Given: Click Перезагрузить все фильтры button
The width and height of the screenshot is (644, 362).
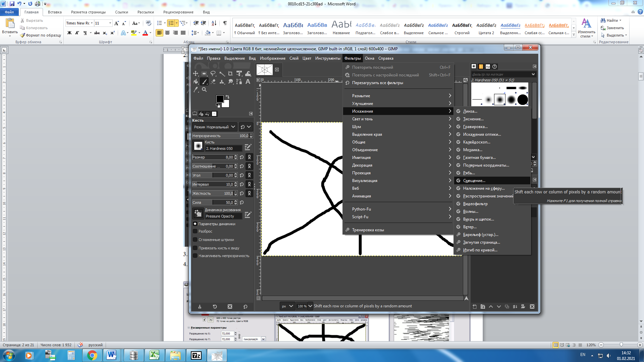Looking at the screenshot, I should click(378, 83).
